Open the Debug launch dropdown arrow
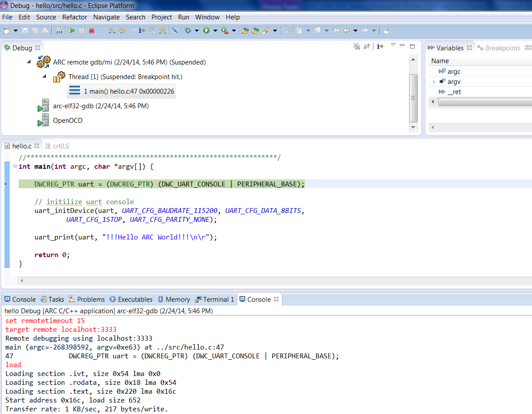The width and height of the screenshot is (532, 414). 197,30
